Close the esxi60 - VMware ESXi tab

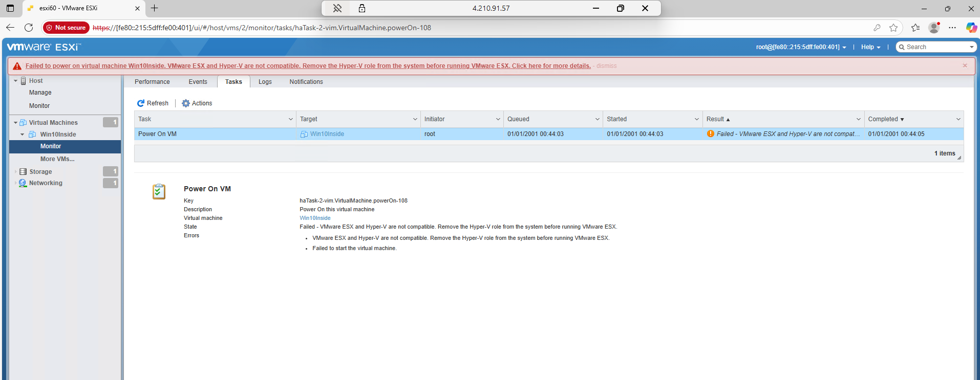pyautogui.click(x=137, y=8)
